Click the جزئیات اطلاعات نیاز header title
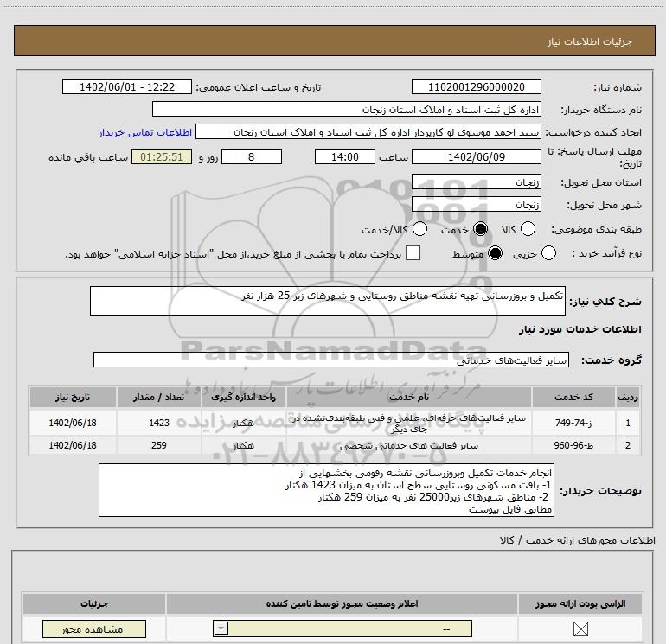 [x=589, y=41]
